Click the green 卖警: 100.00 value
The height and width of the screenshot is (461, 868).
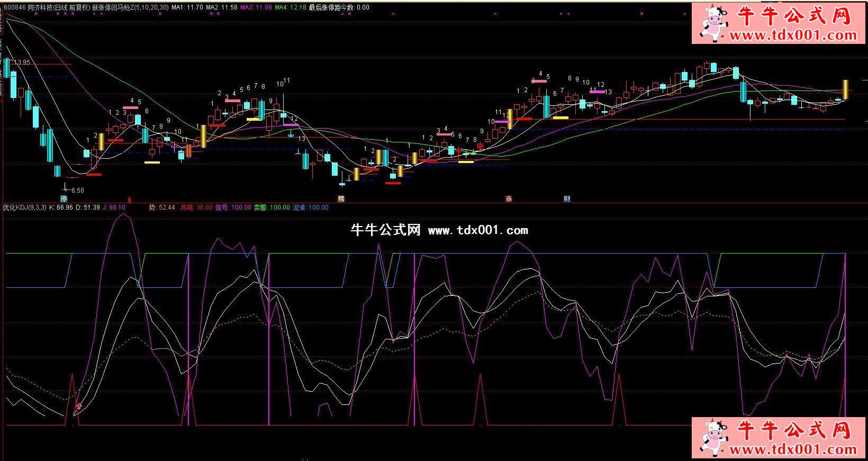272,207
